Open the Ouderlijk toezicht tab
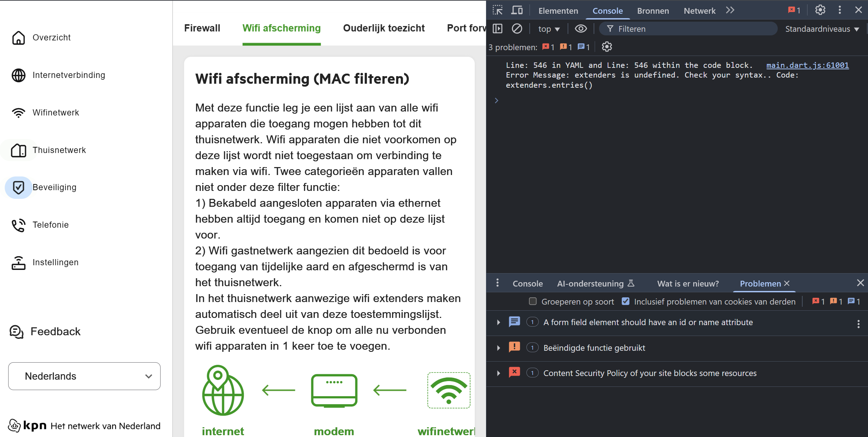This screenshot has width=868, height=437. [384, 28]
